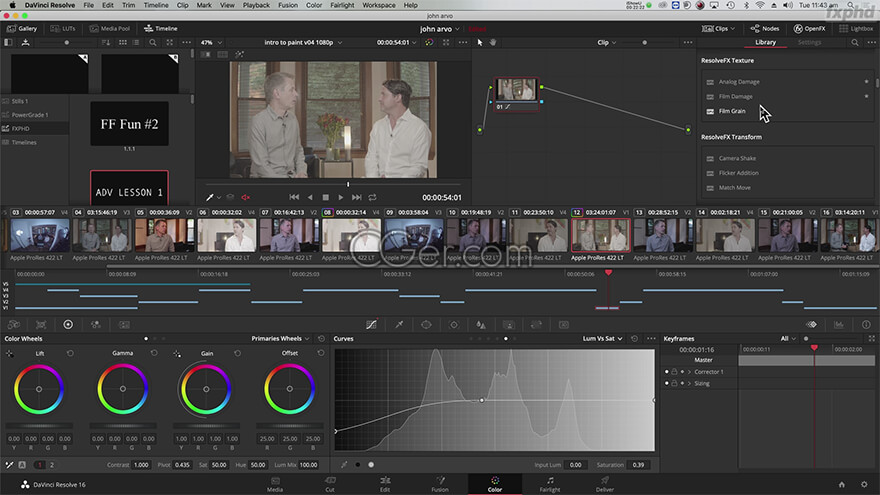Screen dimensions: 880x495
Task: Open the Power Window palette icon
Action: click(x=426, y=324)
